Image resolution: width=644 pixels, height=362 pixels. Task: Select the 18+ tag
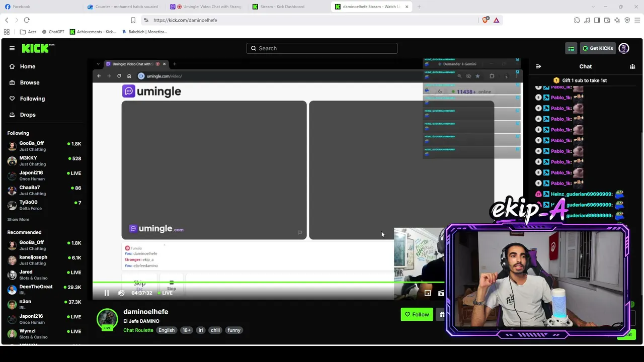point(187,330)
